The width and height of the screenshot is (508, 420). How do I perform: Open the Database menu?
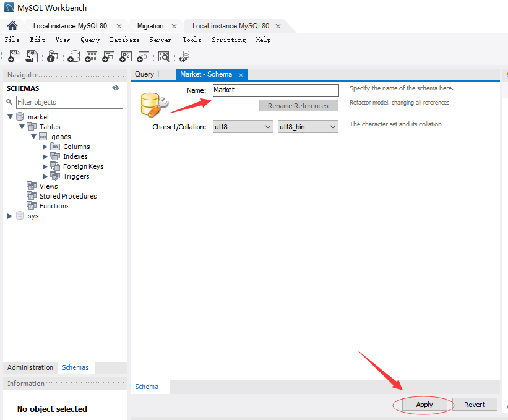coord(125,40)
